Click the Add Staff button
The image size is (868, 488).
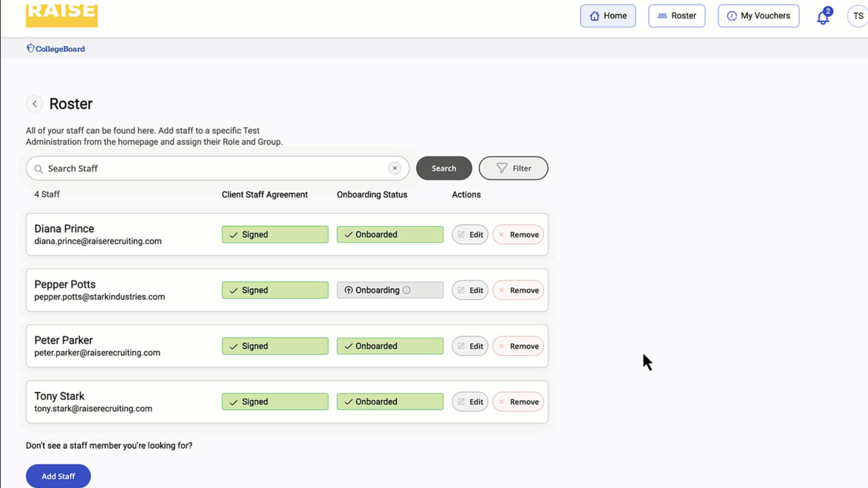[x=58, y=476]
